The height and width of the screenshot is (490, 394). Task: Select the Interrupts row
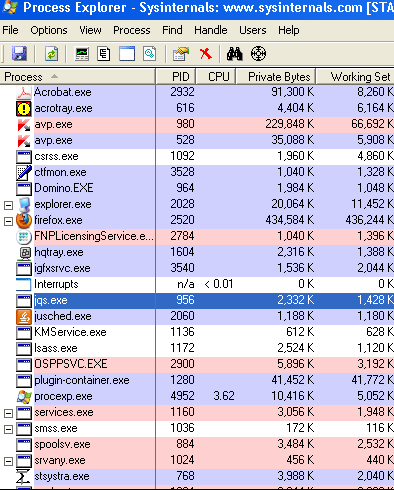click(56, 284)
